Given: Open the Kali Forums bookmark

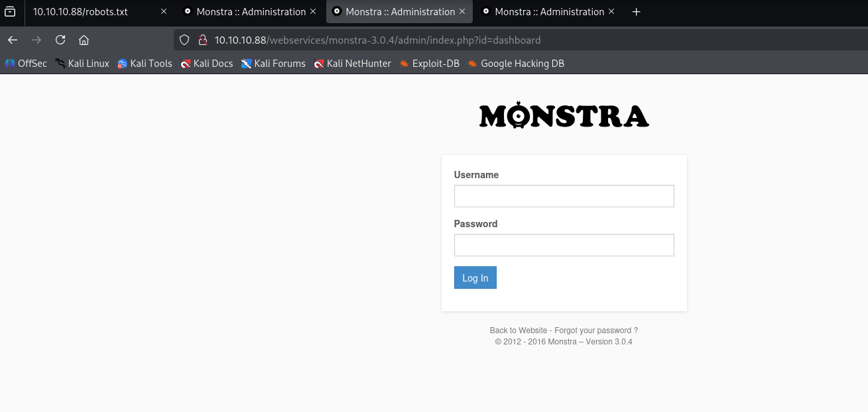Looking at the screenshot, I should 273,64.
